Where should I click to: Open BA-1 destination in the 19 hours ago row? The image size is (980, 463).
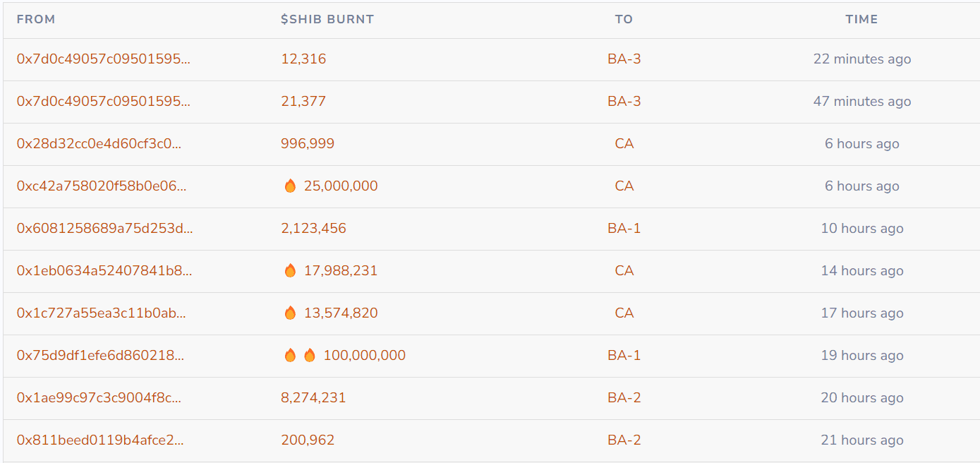coord(624,356)
